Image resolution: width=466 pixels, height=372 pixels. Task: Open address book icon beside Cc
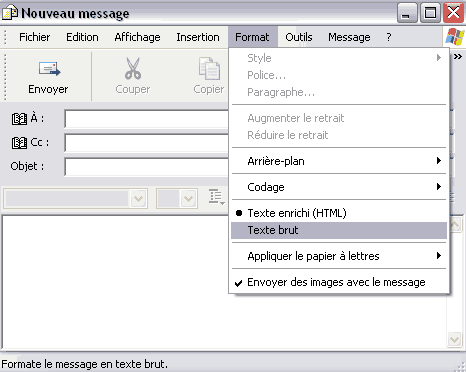19,143
